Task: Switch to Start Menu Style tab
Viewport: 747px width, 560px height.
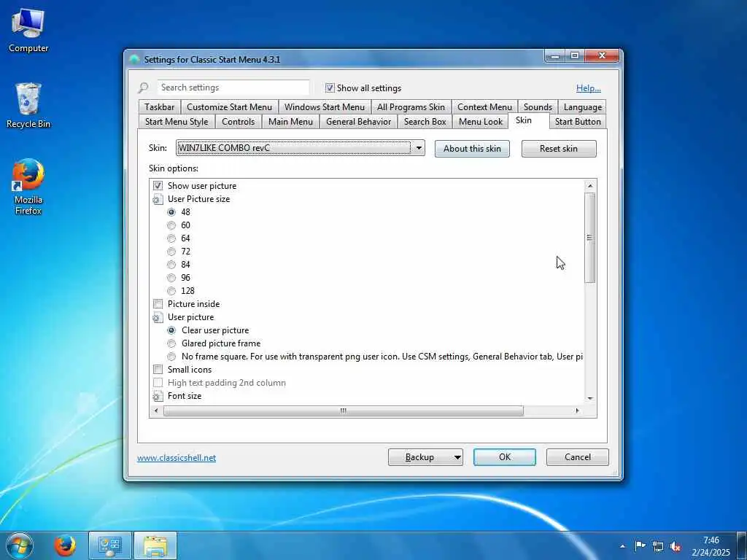Action: point(177,122)
